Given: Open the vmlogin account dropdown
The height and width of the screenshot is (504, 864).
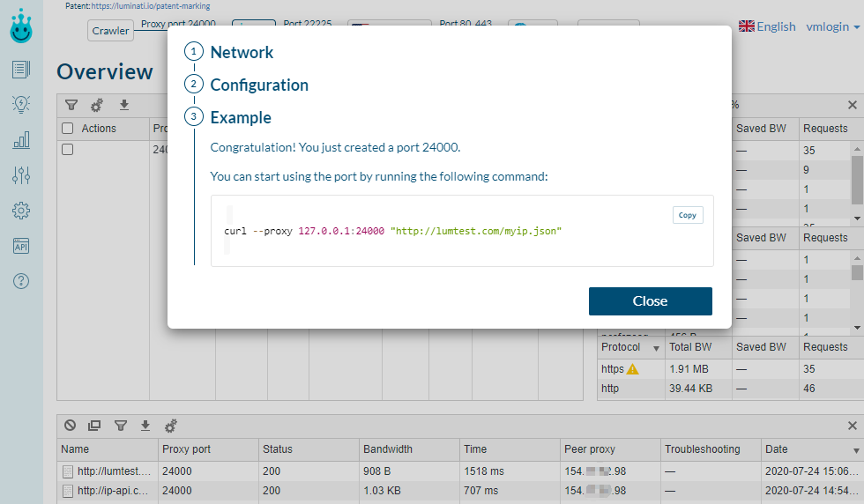Looking at the screenshot, I should [x=832, y=26].
